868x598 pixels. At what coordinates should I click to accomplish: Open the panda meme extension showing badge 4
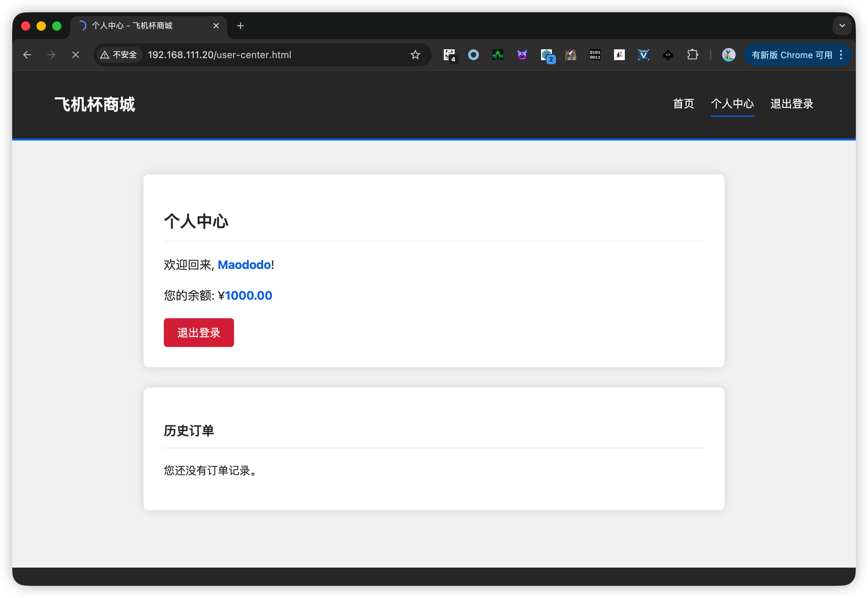point(449,55)
